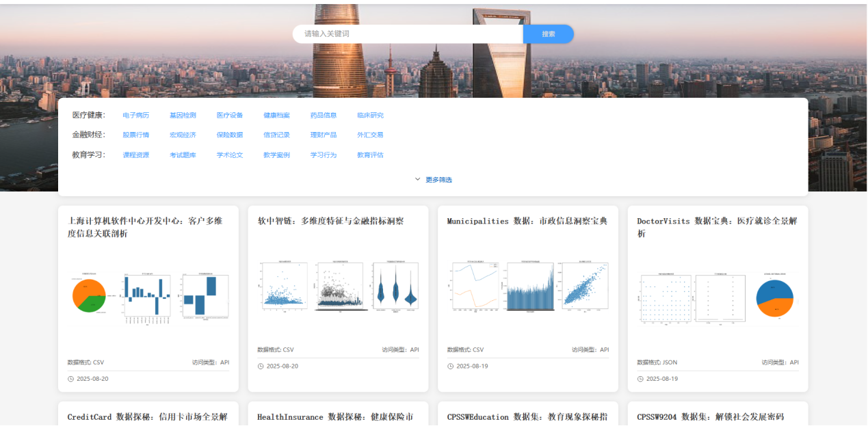Open the HealthInsurance 数据探秘 card title
The image size is (868, 426).
(x=335, y=416)
